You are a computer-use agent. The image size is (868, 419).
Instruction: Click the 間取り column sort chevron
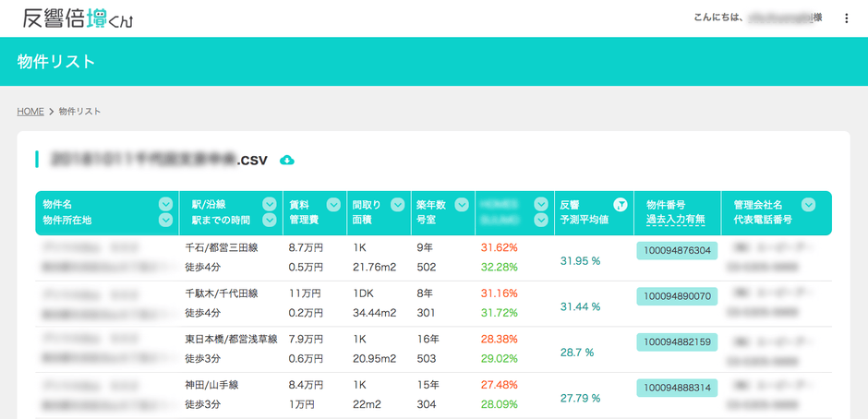(396, 205)
